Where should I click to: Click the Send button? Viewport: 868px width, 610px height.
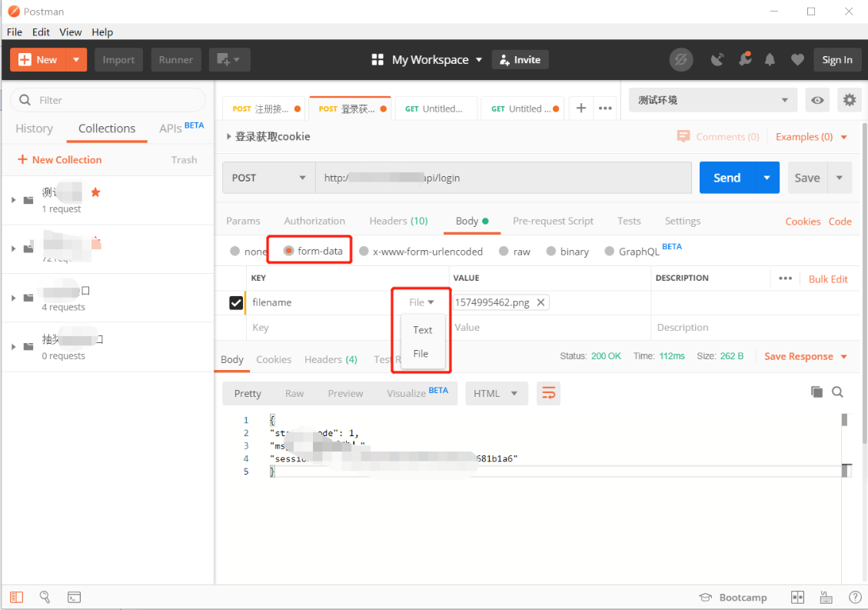[x=727, y=178]
